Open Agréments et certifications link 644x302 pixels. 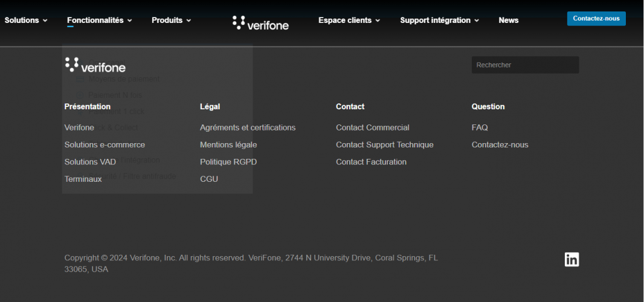248,128
